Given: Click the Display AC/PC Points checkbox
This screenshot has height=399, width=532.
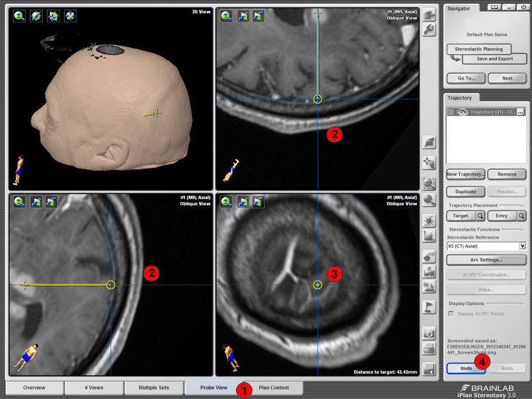Looking at the screenshot, I should tap(451, 313).
